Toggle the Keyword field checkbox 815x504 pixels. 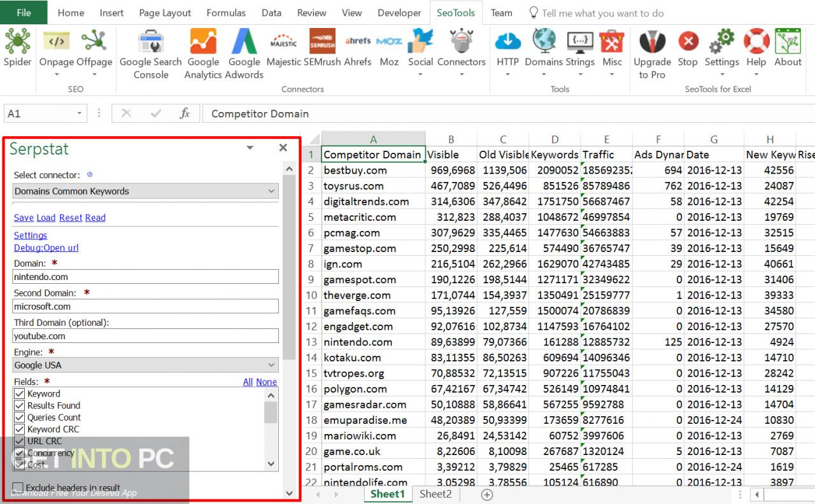19,394
